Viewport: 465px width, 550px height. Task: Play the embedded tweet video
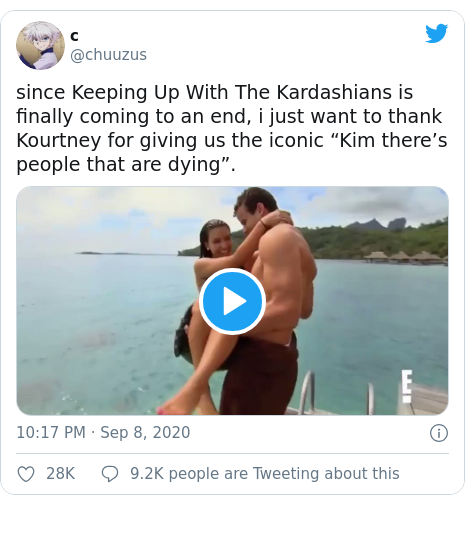pos(232,301)
